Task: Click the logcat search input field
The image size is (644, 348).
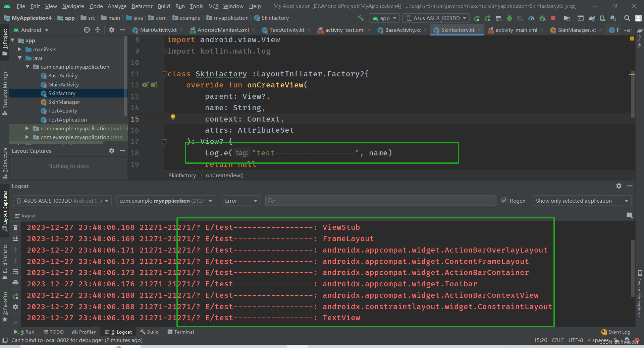Action: (381, 201)
